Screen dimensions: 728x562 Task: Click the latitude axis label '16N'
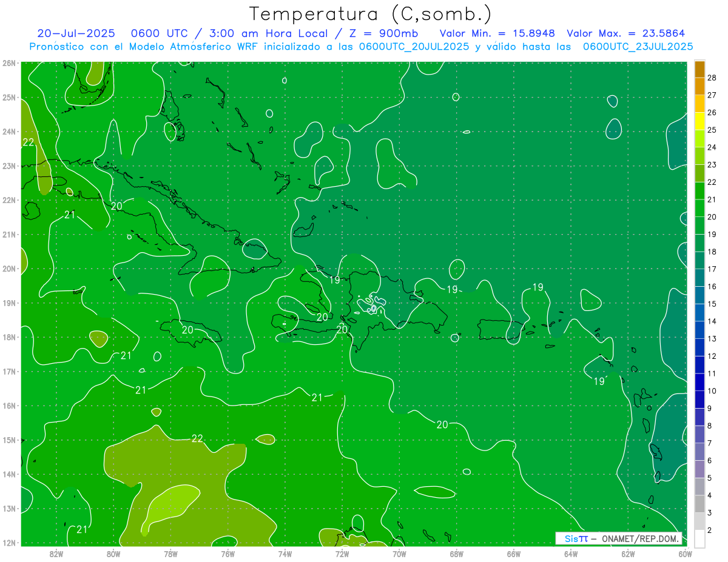coord(9,406)
